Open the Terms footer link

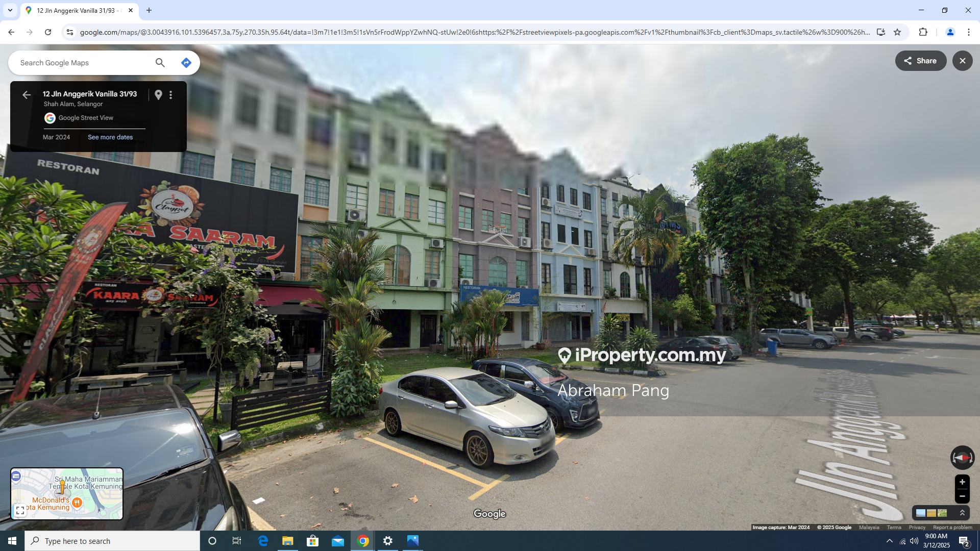pos(894,528)
